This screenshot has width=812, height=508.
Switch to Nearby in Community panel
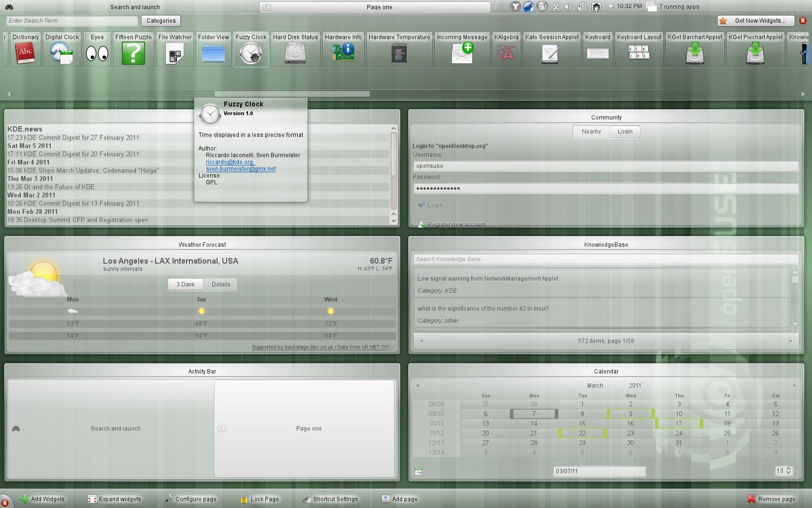591,132
